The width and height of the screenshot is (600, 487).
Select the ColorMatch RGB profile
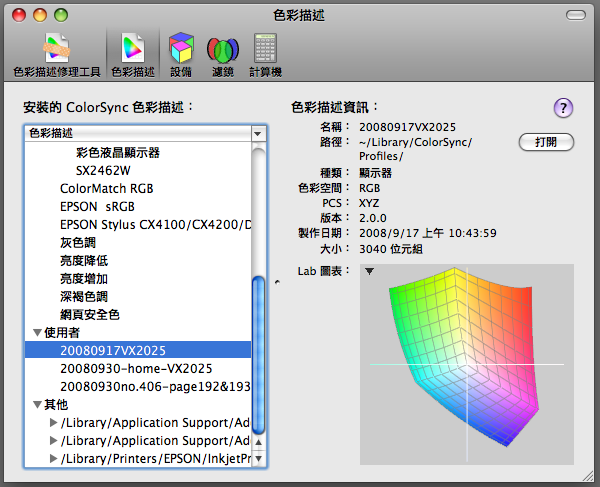[x=107, y=189]
